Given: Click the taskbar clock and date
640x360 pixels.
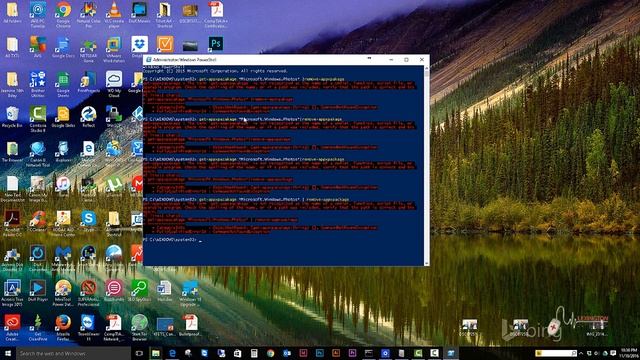Looking at the screenshot, I should [629, 353].
